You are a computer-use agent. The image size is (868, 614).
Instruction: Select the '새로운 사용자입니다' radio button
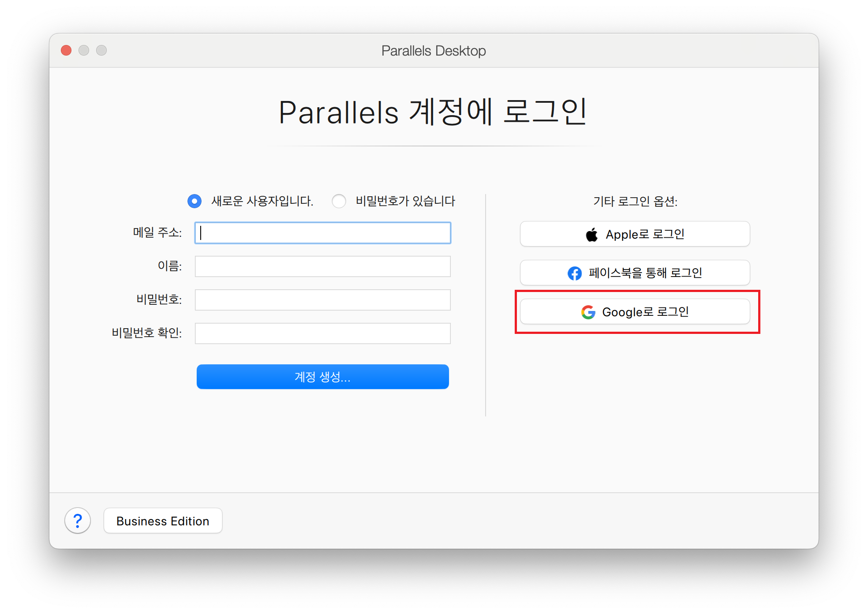(195, 201)
